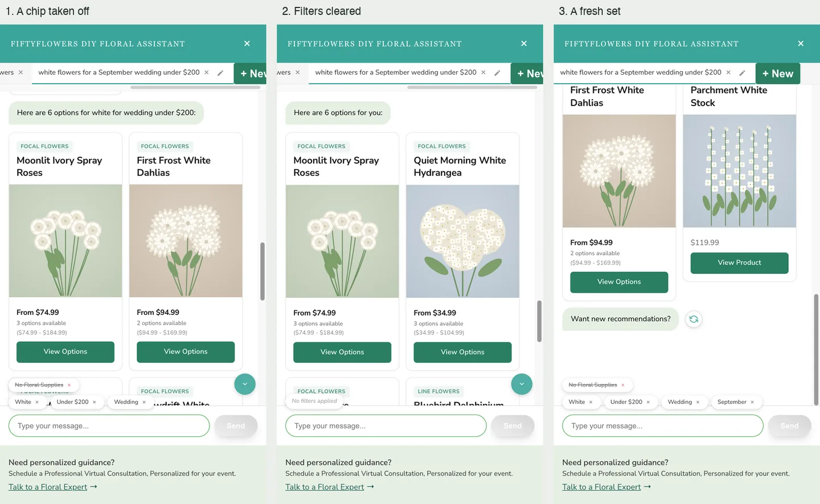The width and height of the screenshot is (820, 504).
Task: Remove the Under $200 chip in the 'A chip taken off' panel
Action: click(95, 402)
